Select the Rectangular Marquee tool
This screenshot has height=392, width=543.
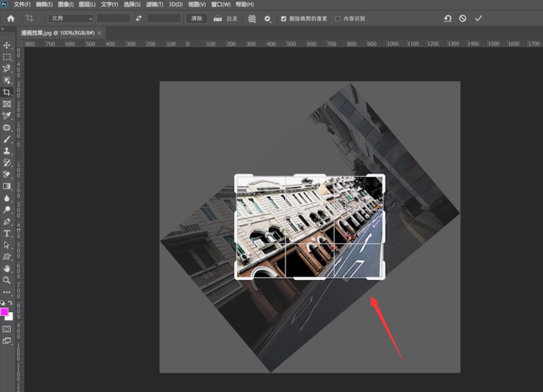click(7, 57)
